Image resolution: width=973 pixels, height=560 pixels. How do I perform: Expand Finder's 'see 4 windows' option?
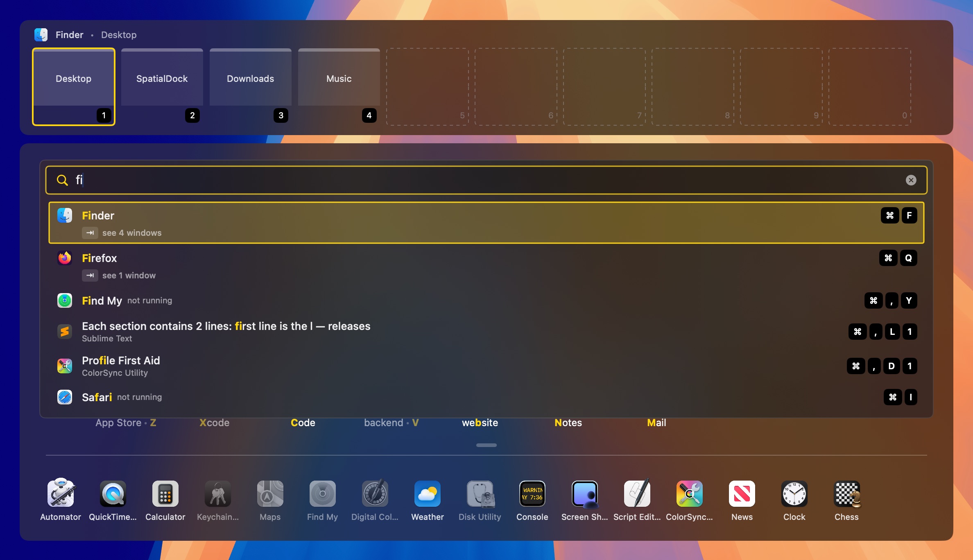click(x=122, y=233)
